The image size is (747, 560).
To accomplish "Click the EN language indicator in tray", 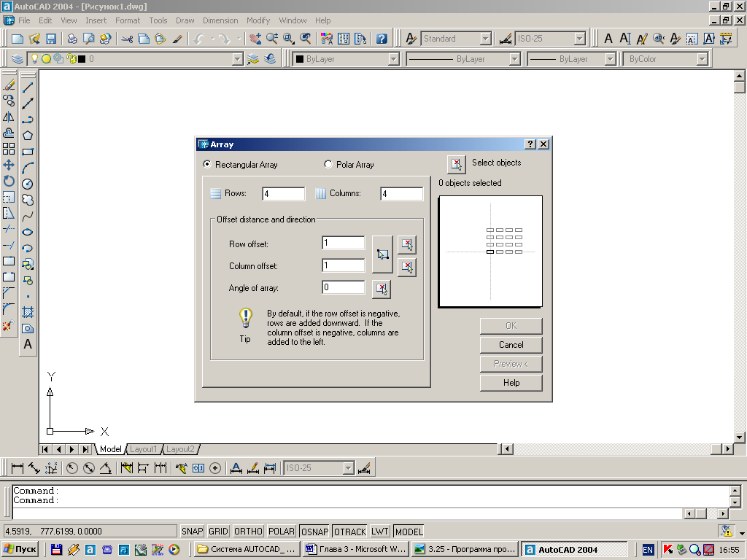I will pyautogui.click(x=648, y=550).
